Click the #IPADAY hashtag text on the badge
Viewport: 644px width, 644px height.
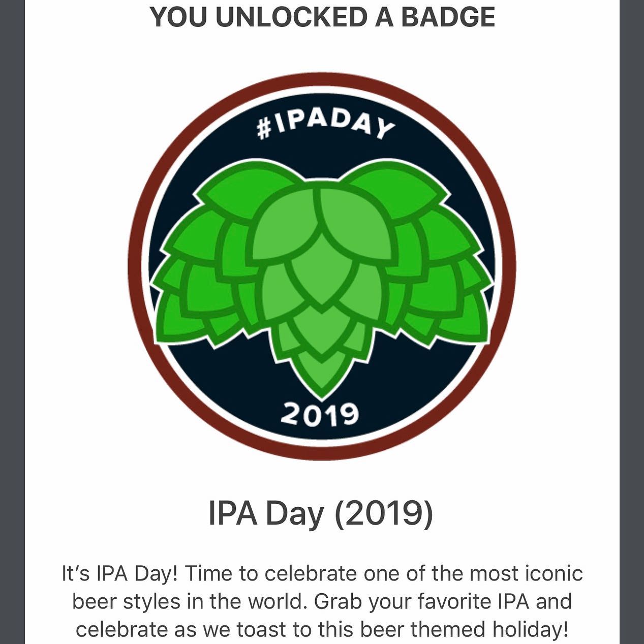pos(326,124)
